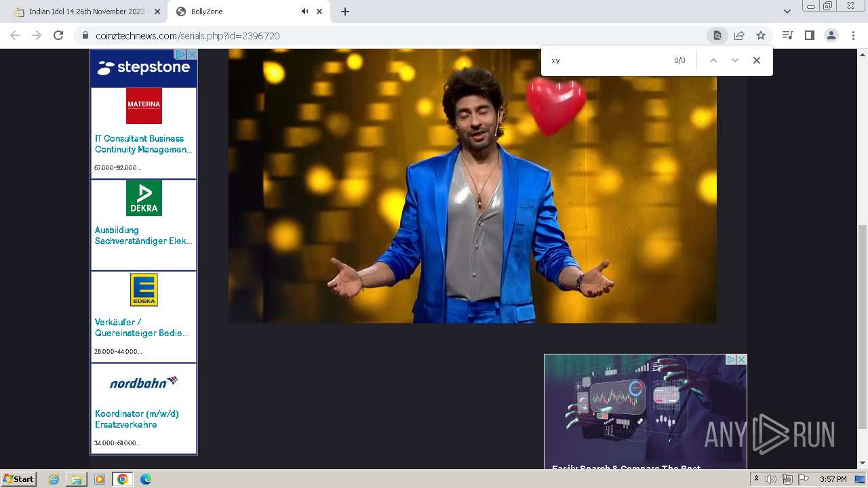The height and width of the screenshot is (488, 868).
Task: Click the 3:57 PM taskbar clock
Action: 833,479
